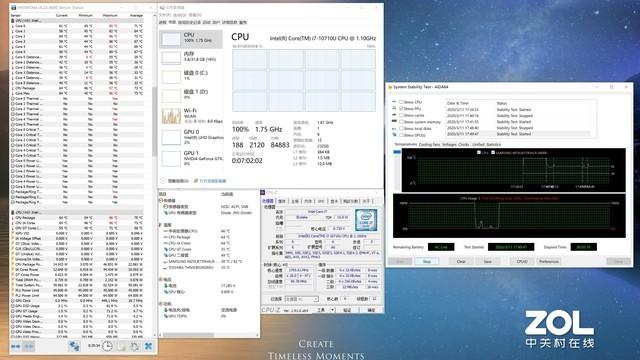Collapse the temperature section in sensor tree
This screenshot has width=640, height=360.
pyautogui.click(x=160, y=225)
